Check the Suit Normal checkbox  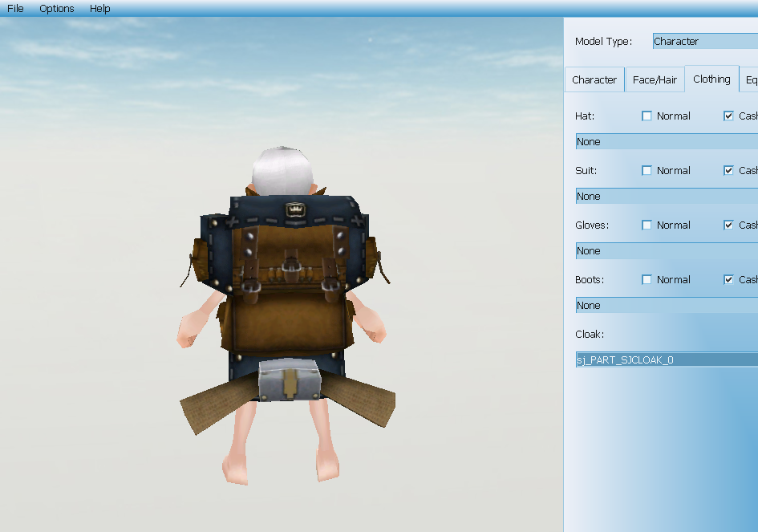647,171
